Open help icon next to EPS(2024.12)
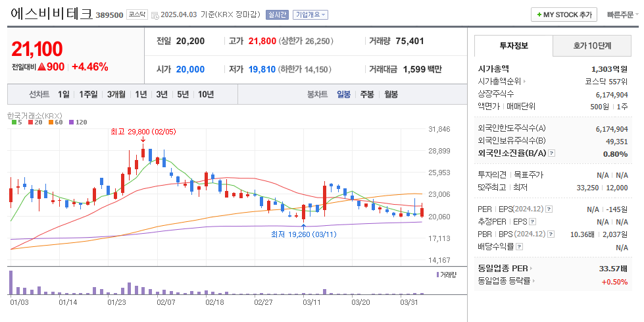The width and height of the screenshot is (644, 322). (549, 209)
